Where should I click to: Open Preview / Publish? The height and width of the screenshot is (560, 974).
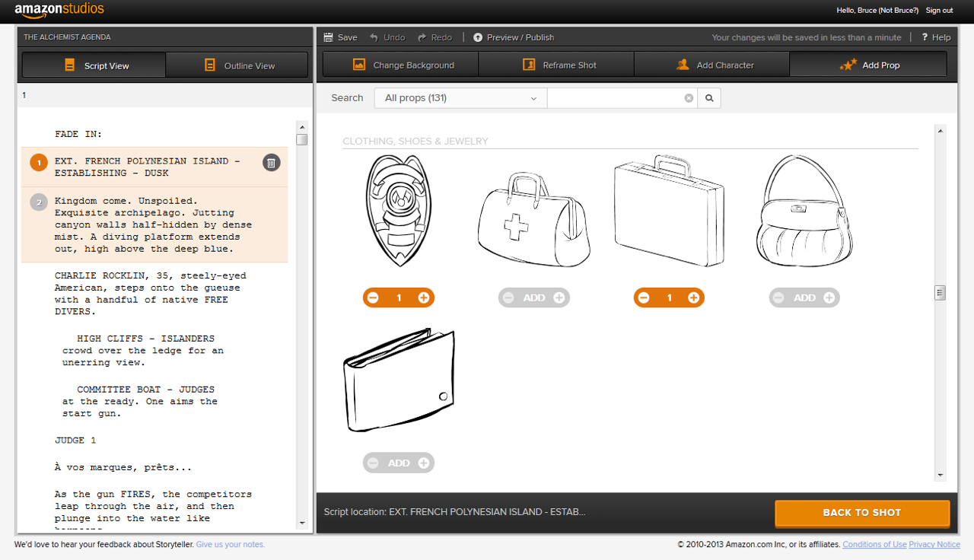(x=514, y=37)
